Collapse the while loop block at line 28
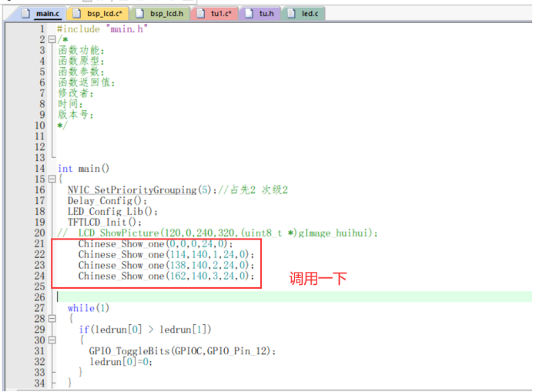Image resolution: width=533 pixels, height=392 pixels. (52, 319)
